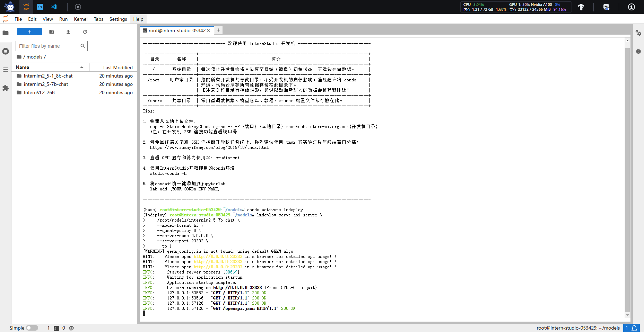Screen dimensions: 644x332
Task: Open the TensorBoard icon in top bar
Action: click(581, 7)
